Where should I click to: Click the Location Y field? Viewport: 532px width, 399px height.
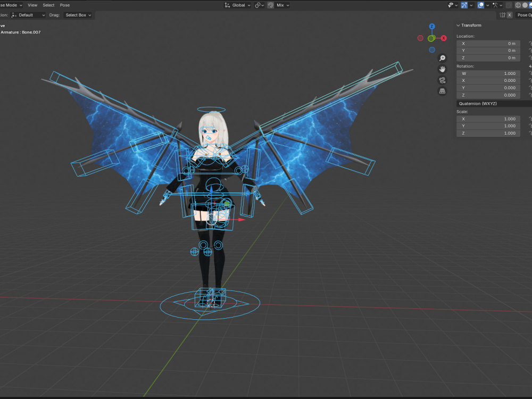pyautogui.click(x=488, y=51)
